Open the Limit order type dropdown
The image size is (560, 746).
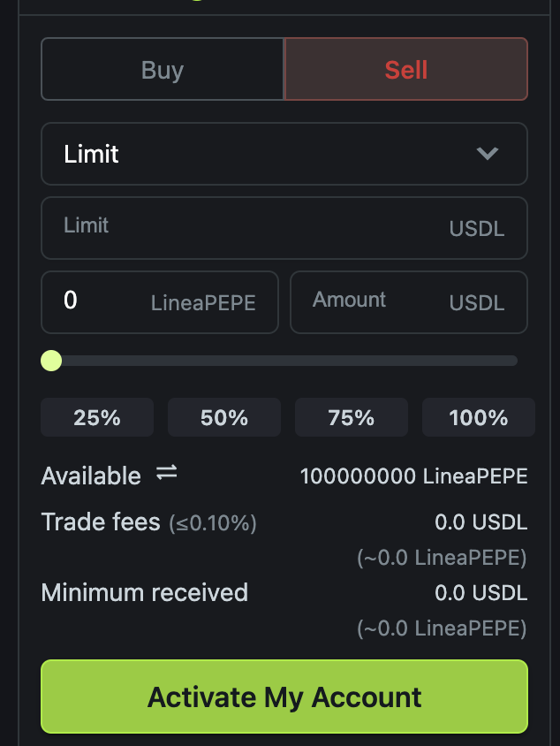point(284,154)
